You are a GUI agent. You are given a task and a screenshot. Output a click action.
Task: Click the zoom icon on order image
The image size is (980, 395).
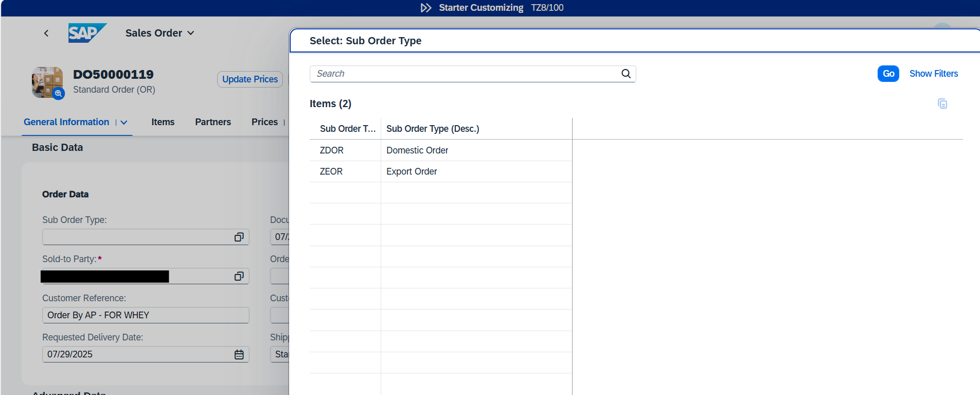(59, 93)
